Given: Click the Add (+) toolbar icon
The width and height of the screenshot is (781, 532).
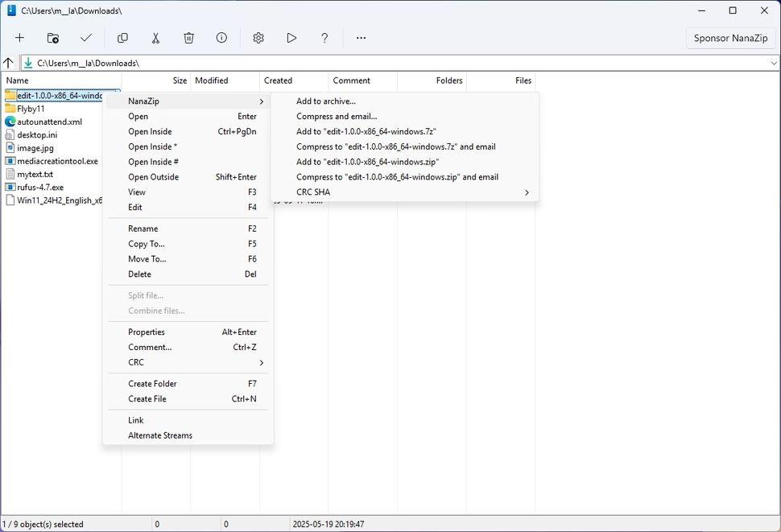Looking at the screenshot, I should point(19,38).
